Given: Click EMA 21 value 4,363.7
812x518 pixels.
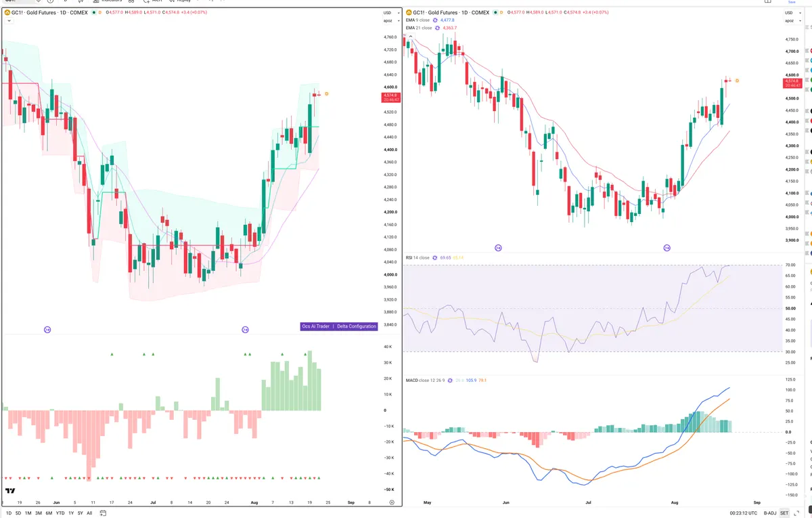Looking at the screenshot, I should [x=450, y=28].
